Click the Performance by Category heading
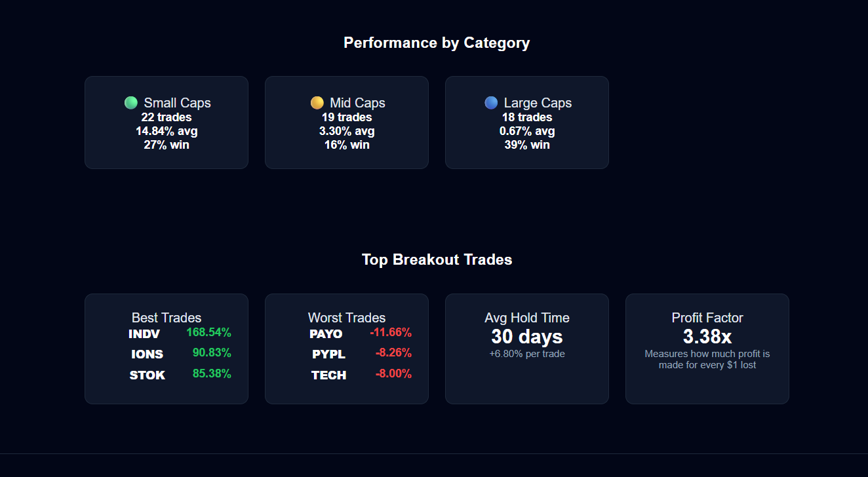868x477 pixels. coord(437,43)
